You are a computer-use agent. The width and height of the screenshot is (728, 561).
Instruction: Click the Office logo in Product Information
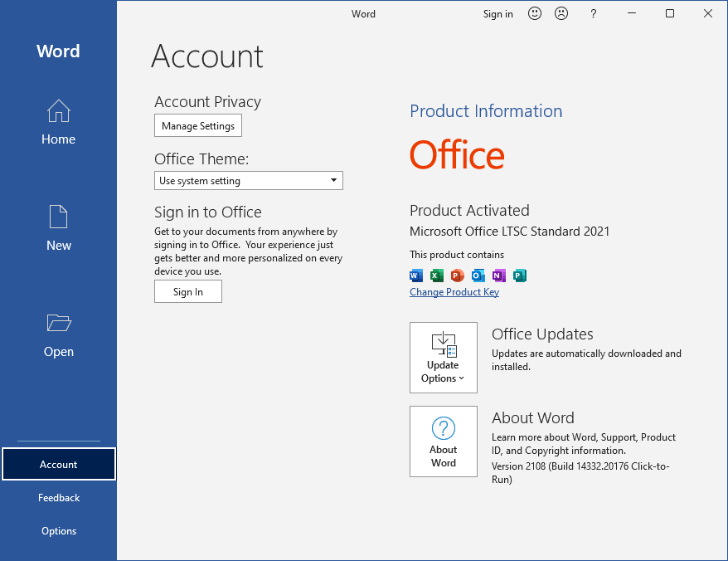pos(457,155)
